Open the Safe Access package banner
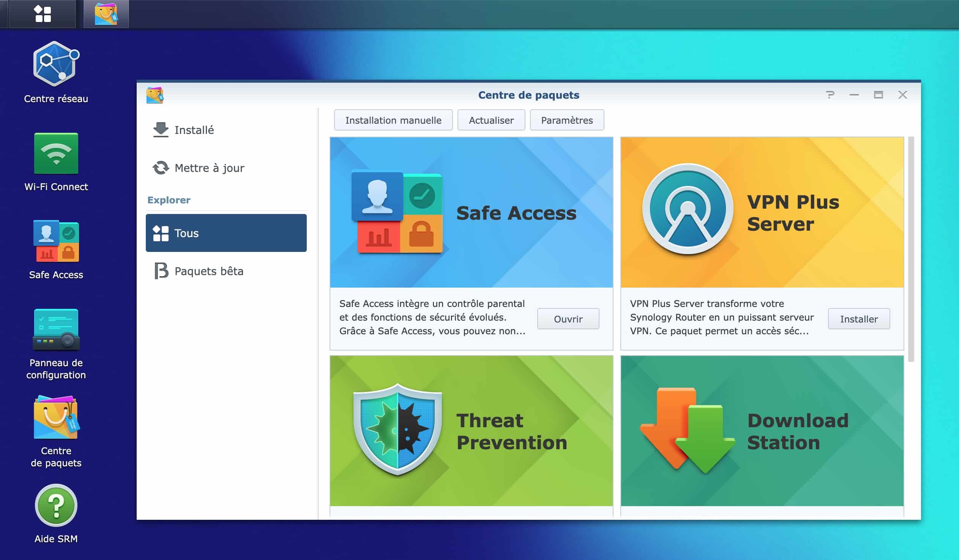The image size is (959, 560). coord(471,212)
